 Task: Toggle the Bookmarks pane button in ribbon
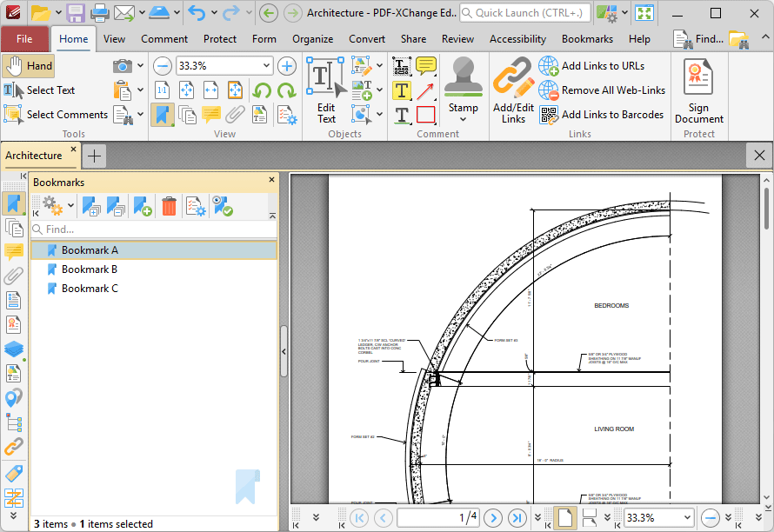coord(162,115)
